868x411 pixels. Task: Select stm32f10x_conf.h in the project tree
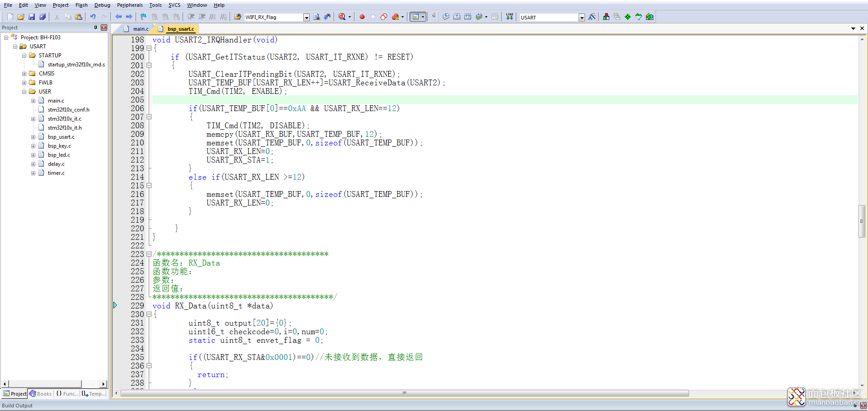69,110
